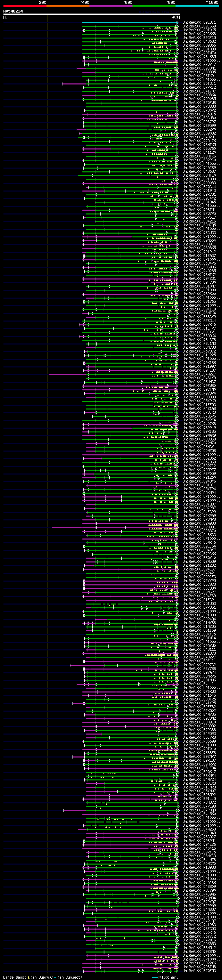Screen dimensions: 222x980
Task: Open hit UniRef100_B9GF15
Action: [x=199, y=38]
